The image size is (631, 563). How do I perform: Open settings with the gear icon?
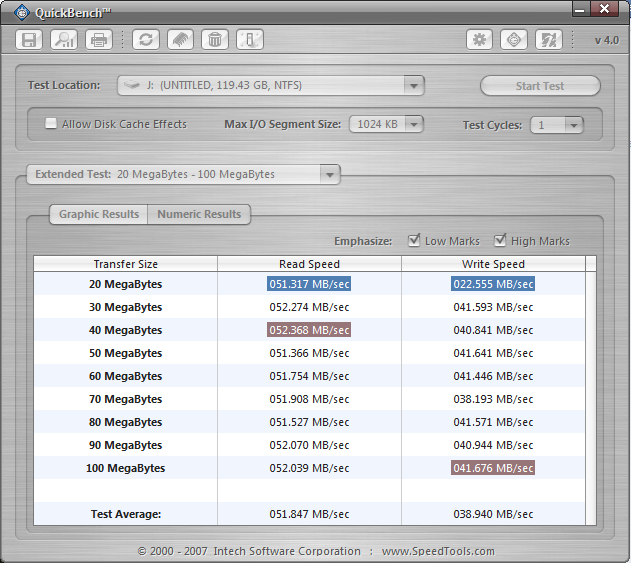[480, 40]
